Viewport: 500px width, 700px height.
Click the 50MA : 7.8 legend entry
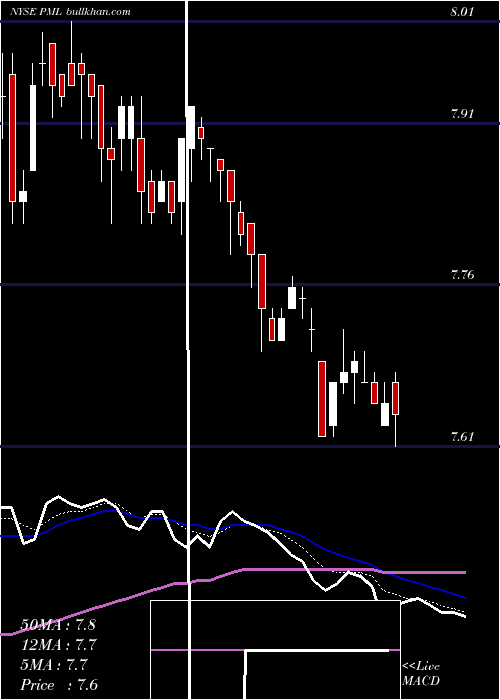[58, 625]
